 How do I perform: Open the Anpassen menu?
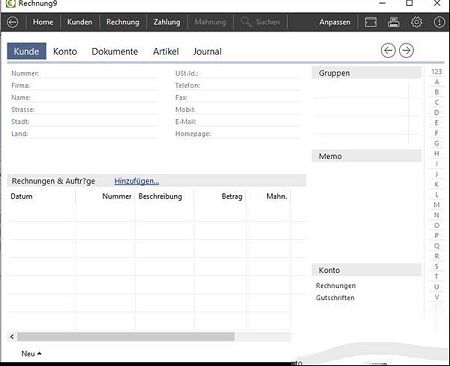pyautogui.click(x=335, y=22)
